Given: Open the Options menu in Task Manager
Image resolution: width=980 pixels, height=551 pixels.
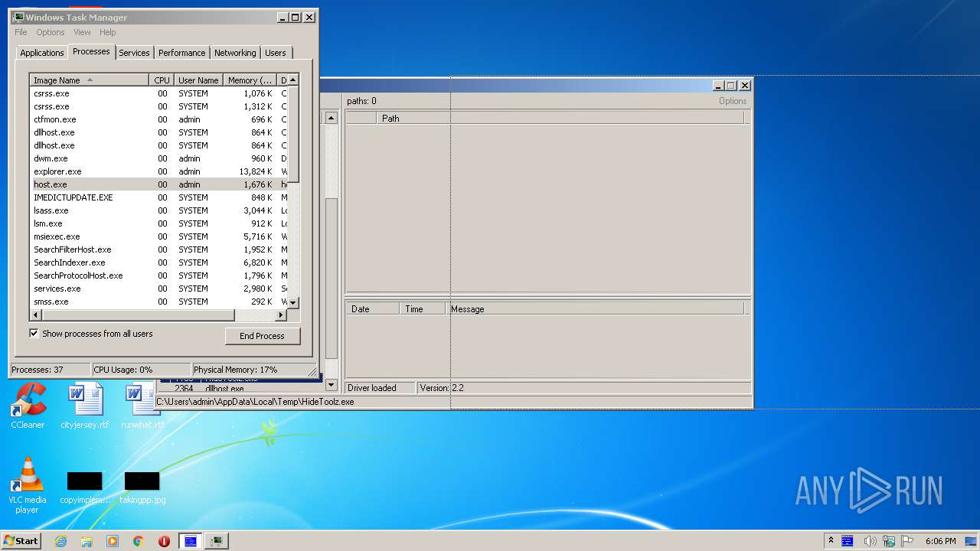Looking at the screenshot, I should point(51,32).
